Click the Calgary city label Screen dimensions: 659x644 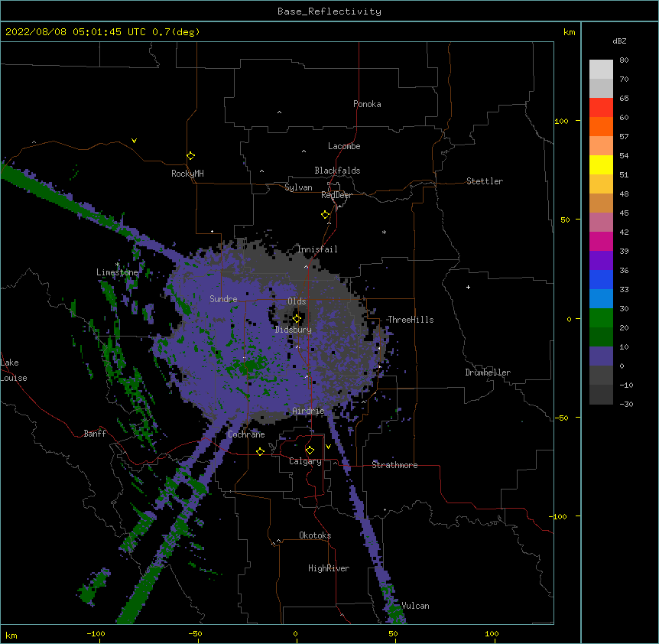pyautogui.click(x=305, y=461)
